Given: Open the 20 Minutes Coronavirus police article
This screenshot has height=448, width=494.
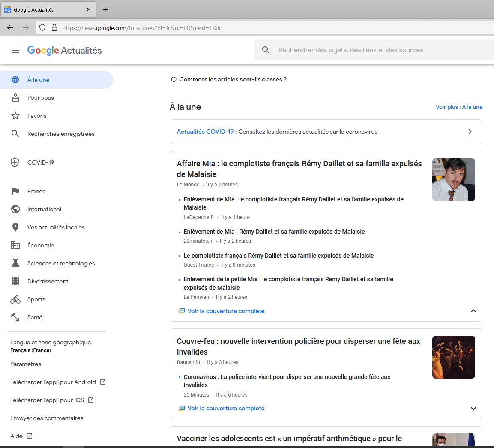Looking at the screenshot, I should pyautogui.click(x=287, y=381).
